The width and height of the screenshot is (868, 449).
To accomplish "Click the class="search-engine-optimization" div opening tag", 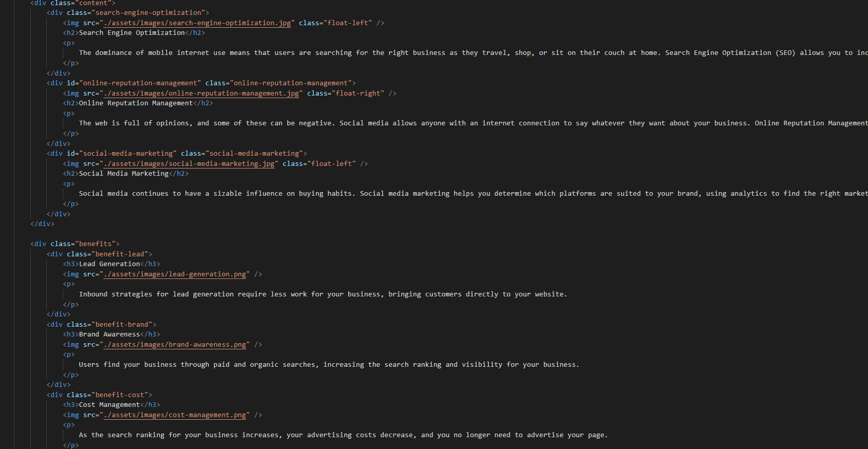I will (128, 13).
